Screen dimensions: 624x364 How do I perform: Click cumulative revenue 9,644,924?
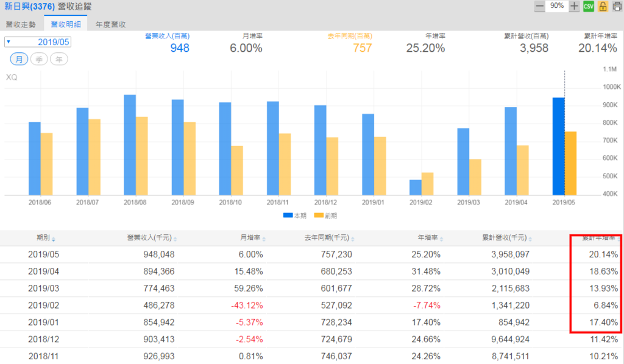click(x=510, y=340)
